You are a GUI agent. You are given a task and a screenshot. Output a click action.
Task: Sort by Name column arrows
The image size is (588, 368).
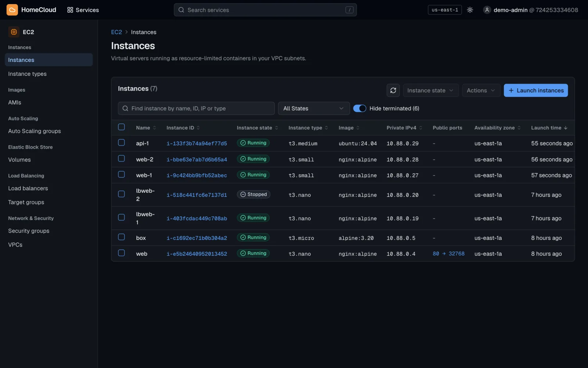point(155,128)
